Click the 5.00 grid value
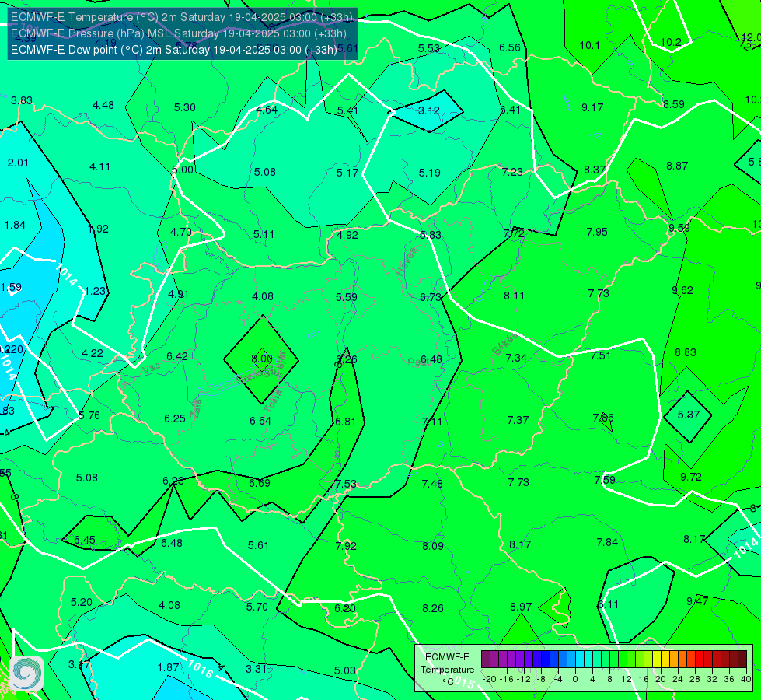 [183, 170]
